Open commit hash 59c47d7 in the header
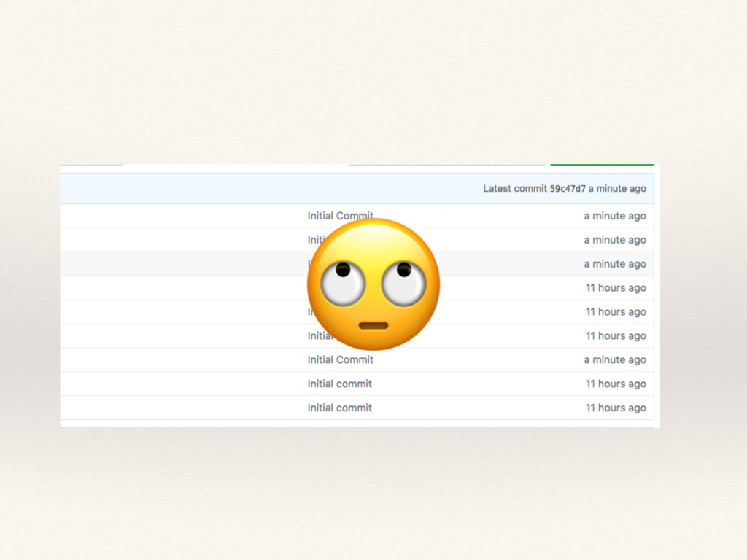Image resolution: width=747 pixels, height=560 pixels. point(568,189)
